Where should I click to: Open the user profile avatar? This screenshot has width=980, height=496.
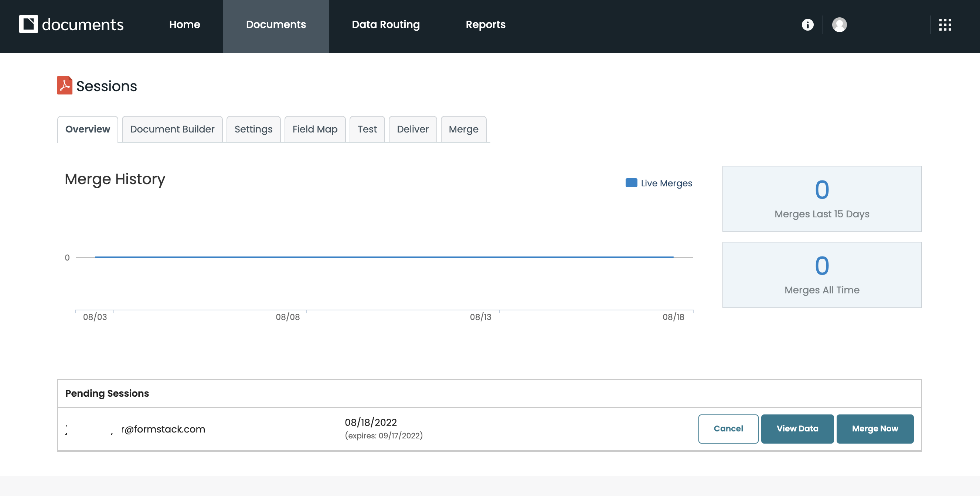coord(839,25)
